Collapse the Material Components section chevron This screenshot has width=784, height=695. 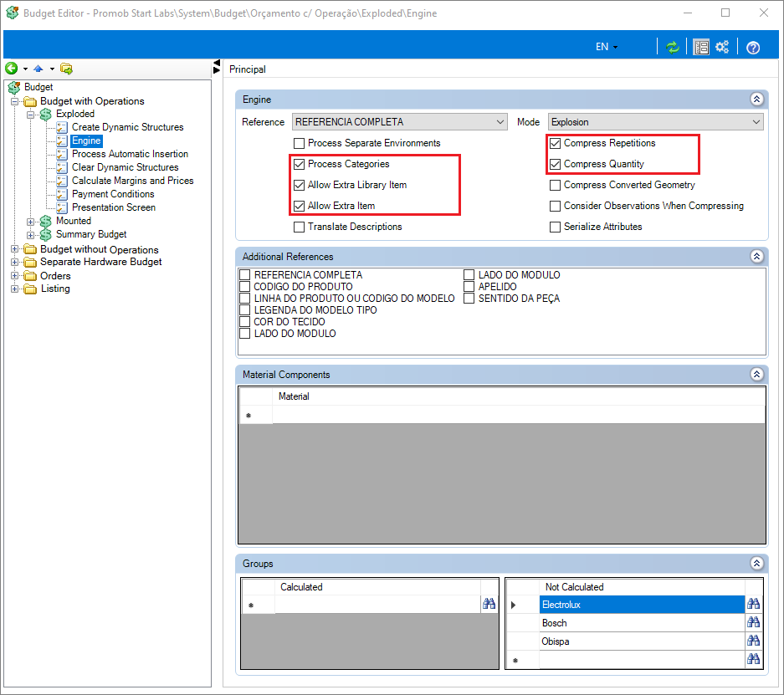tap(756, 374)
